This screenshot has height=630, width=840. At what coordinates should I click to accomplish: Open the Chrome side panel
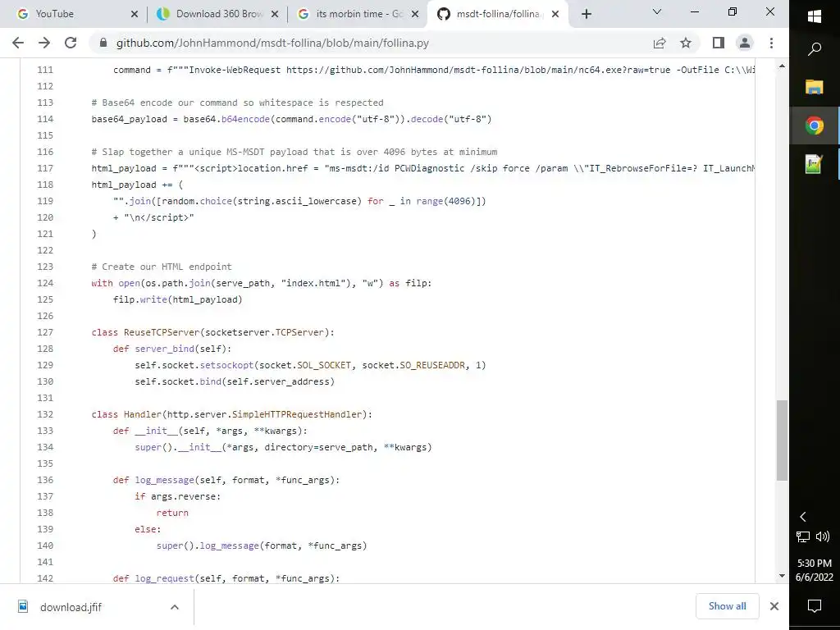(719, 43)
